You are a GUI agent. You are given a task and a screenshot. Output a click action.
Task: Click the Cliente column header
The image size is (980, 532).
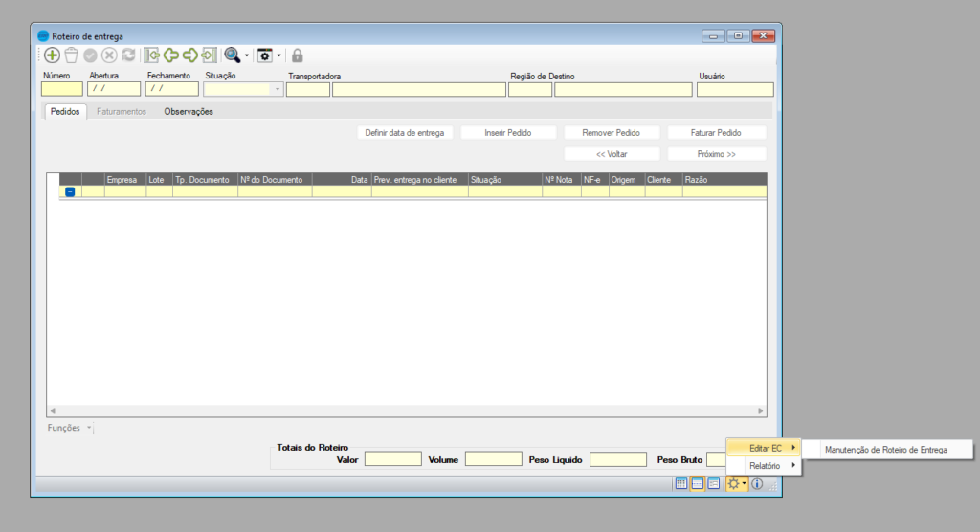664,180
